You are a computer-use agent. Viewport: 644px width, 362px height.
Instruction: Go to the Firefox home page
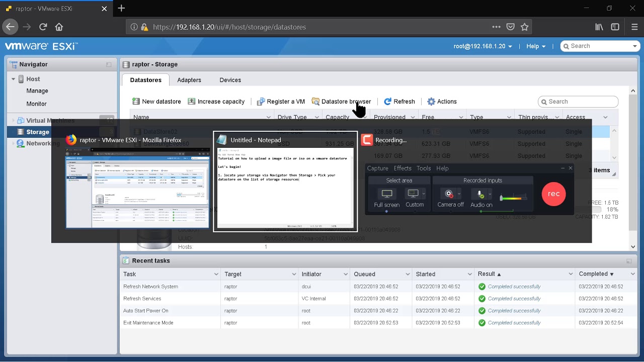[x=59, y=27]
